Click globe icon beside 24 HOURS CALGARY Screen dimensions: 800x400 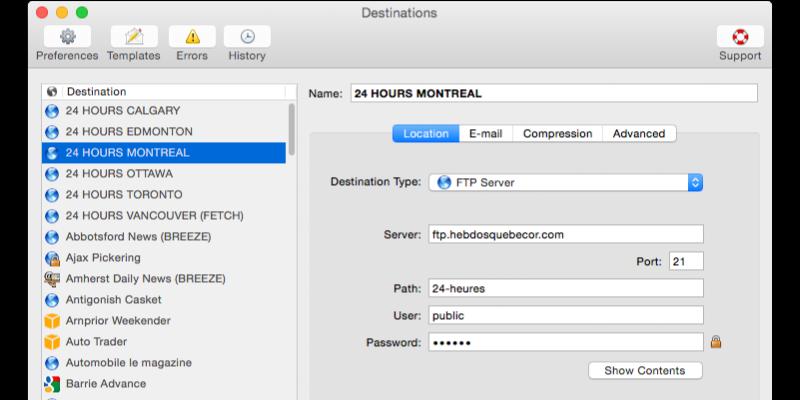pyautogui.click(x=52, y=111)
